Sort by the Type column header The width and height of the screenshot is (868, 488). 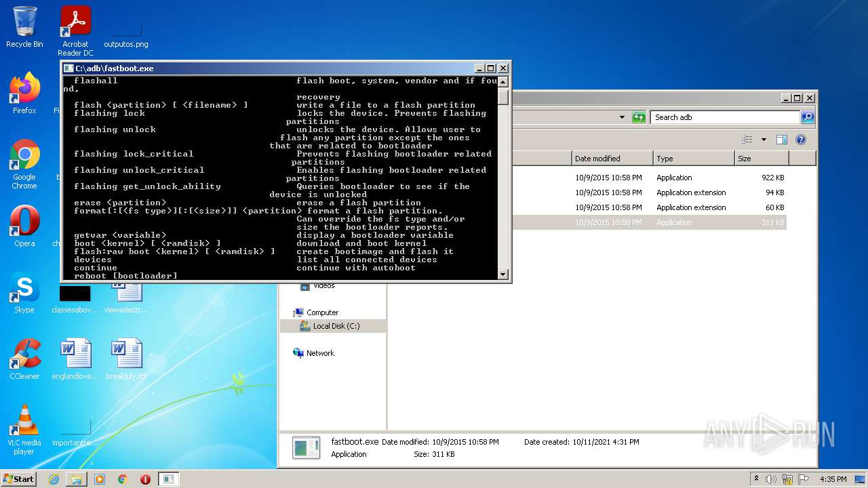(694, 159)
